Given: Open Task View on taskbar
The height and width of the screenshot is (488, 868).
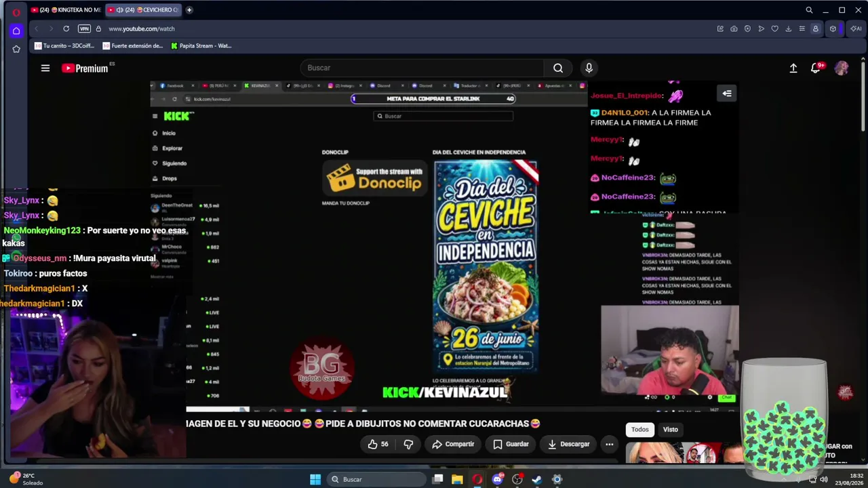Looking at the screenshot, I should coord(438,479).
